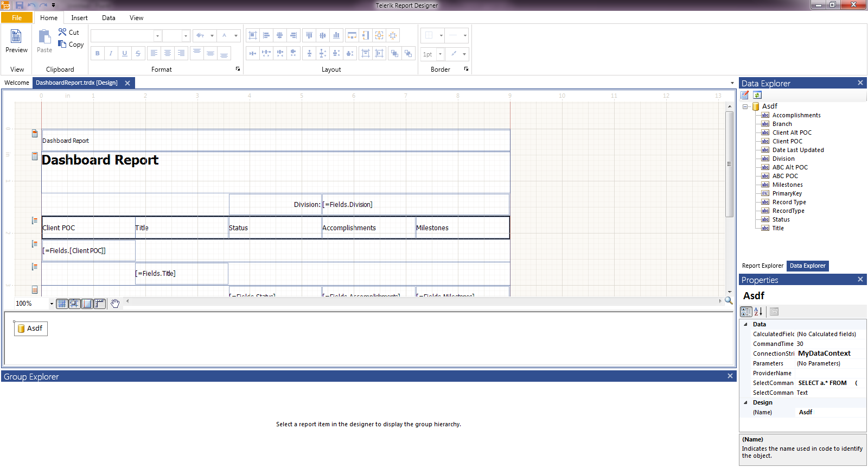Click the Undo arrow in the title bar
This screenshot has height=467, width=868.
tap(32, 5)
